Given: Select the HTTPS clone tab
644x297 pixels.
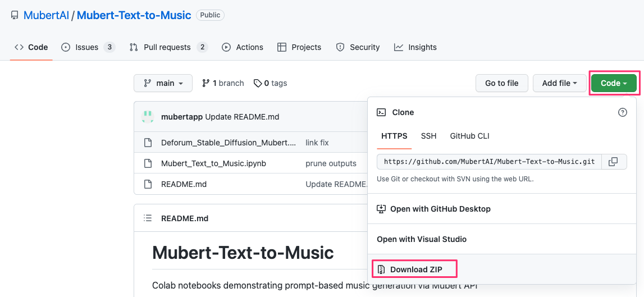Looking at the screenshot, I should (x=394, y=136).
